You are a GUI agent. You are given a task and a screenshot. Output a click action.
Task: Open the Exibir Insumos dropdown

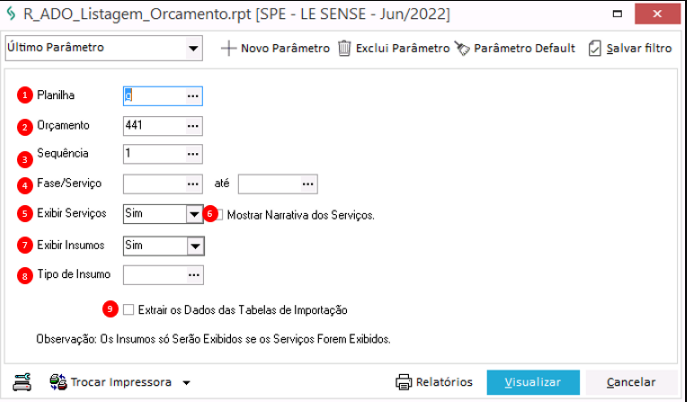tap(194, 244)
